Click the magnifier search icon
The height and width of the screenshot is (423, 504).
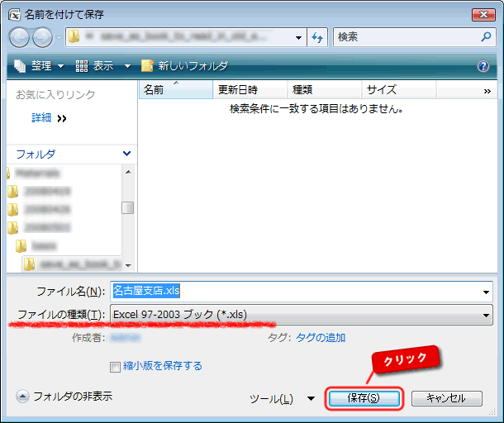[x=486, y=37]
